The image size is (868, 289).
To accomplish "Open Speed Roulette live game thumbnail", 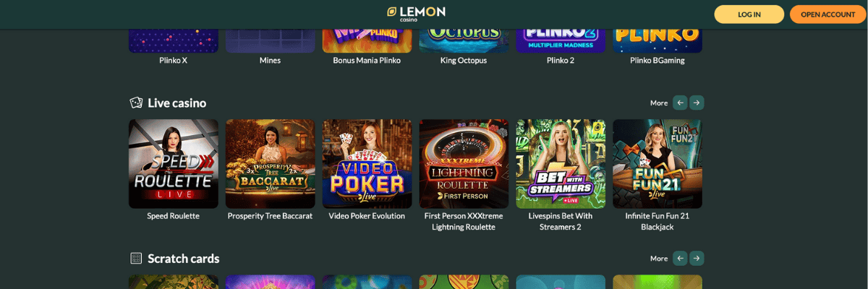I will (174, 164).
